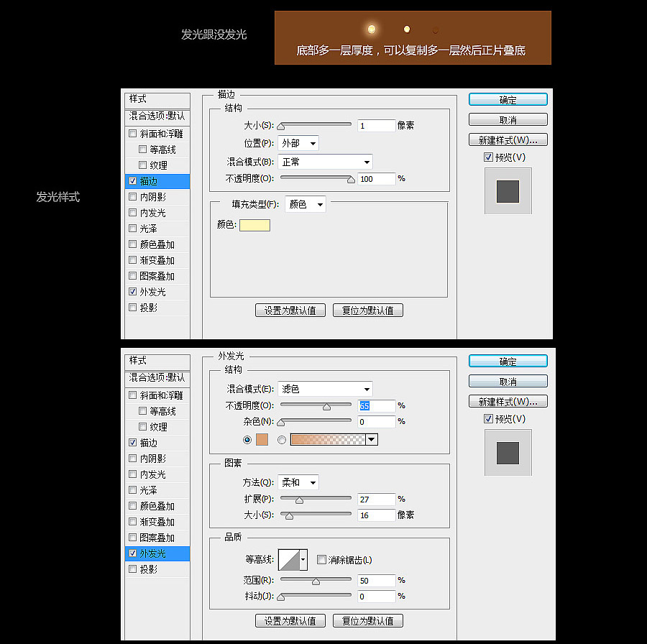The width and height of the screenshot is (647, 644).
Task: Click 确定 in the 描边 dialog
Action: pyautogui.click(x=508, y=99)
